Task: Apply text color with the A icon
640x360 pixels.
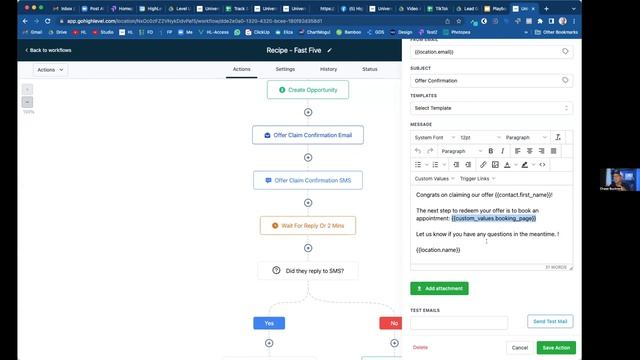Action: 507,164
